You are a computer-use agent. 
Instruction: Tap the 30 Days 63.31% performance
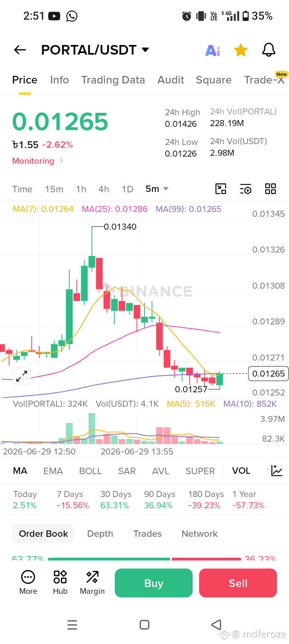(x=116, y=500)
